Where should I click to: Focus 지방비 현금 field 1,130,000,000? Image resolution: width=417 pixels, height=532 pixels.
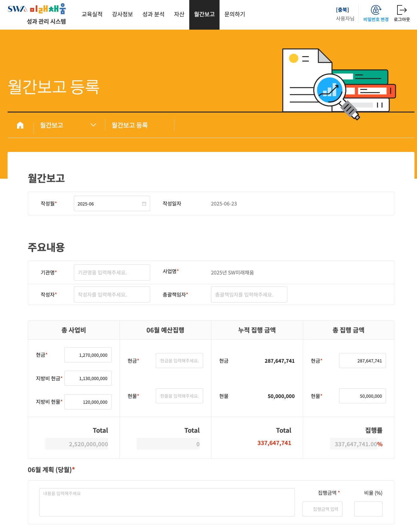click(88, 378)
